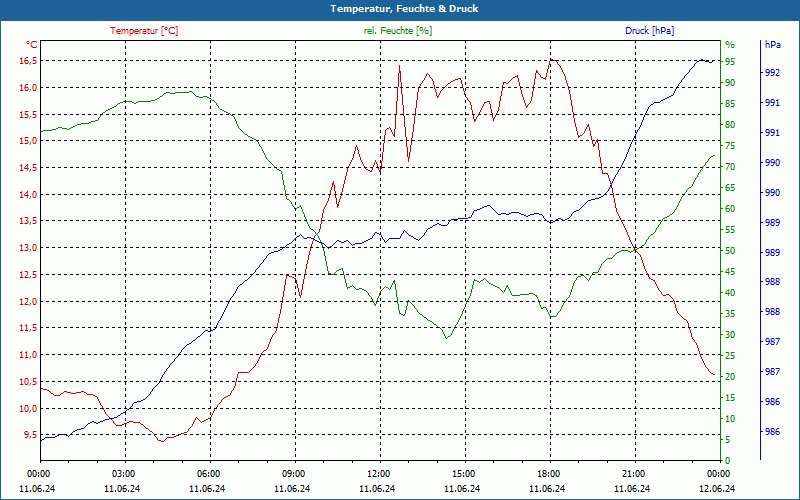Viewport: 800px width, 500px height.
Task: Click the 15,5 temperature axis tick
Action: (x=29, y=114)
